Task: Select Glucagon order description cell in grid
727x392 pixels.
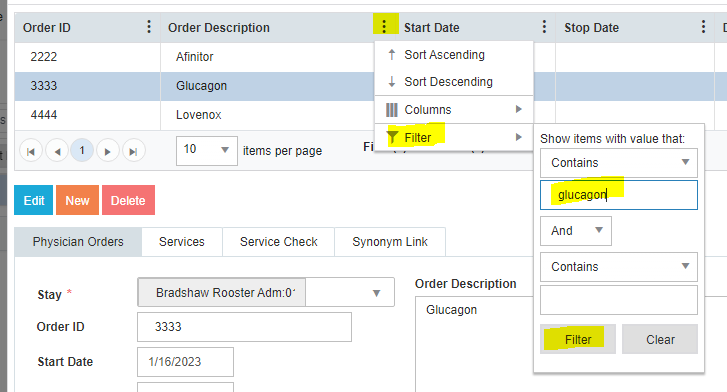Action: click(x=268, y=86)
